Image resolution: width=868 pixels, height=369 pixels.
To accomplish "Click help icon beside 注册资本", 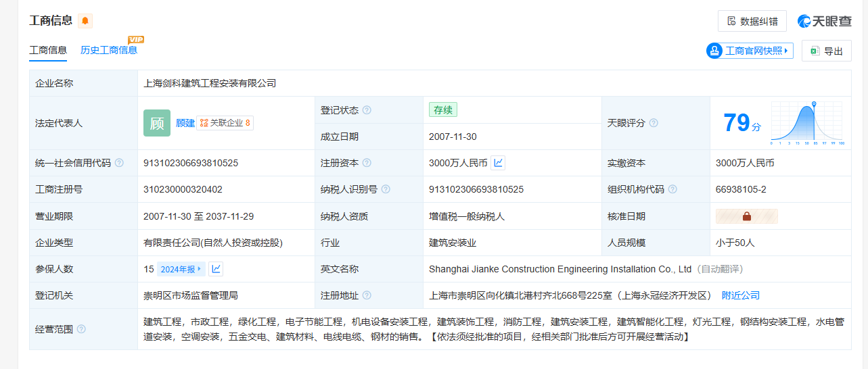I will [x=367, y=163].
